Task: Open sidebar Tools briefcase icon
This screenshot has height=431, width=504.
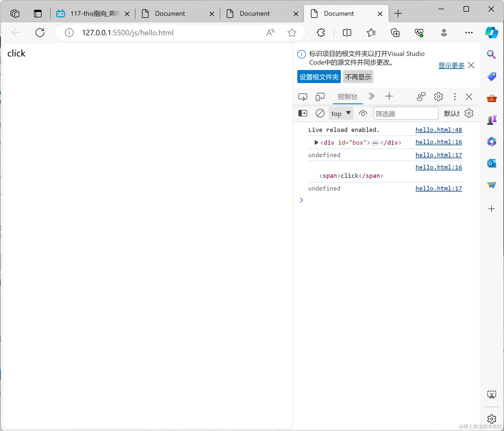Action: [492, 98]
